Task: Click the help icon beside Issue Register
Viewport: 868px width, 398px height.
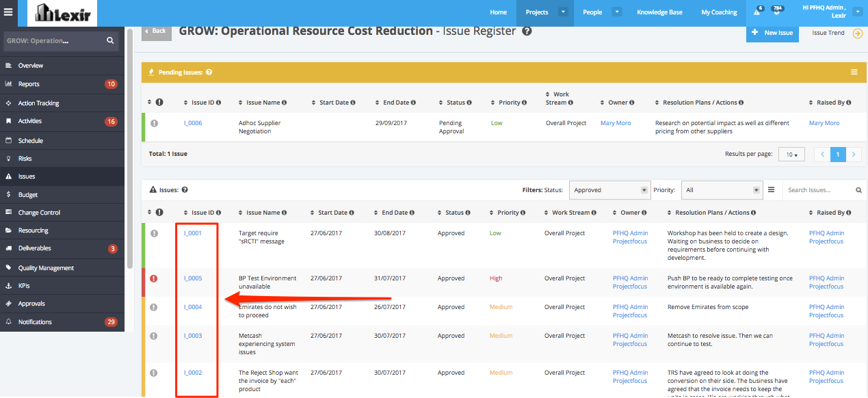Action: [x=527, y=31]
